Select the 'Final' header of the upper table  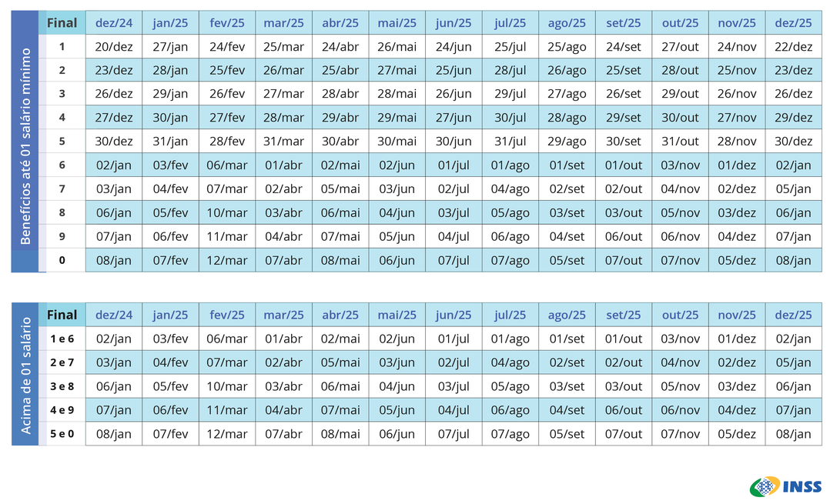click(62, 23)
